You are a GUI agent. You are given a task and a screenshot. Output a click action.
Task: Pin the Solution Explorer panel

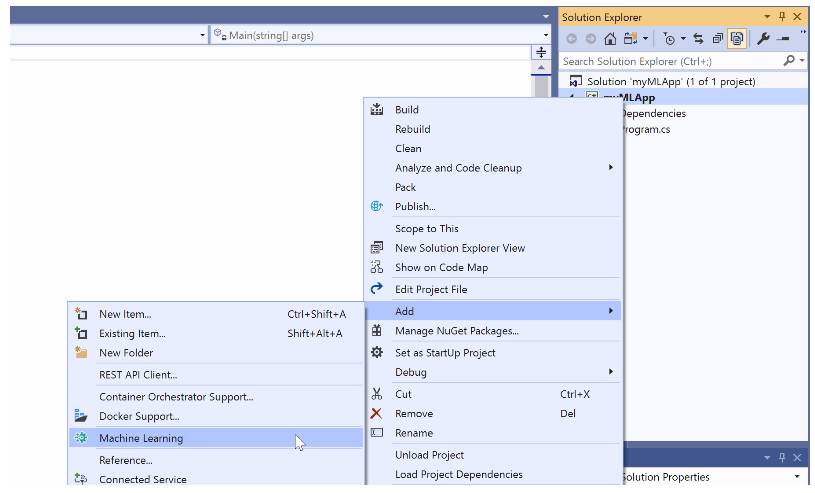(x=782, y=17)
